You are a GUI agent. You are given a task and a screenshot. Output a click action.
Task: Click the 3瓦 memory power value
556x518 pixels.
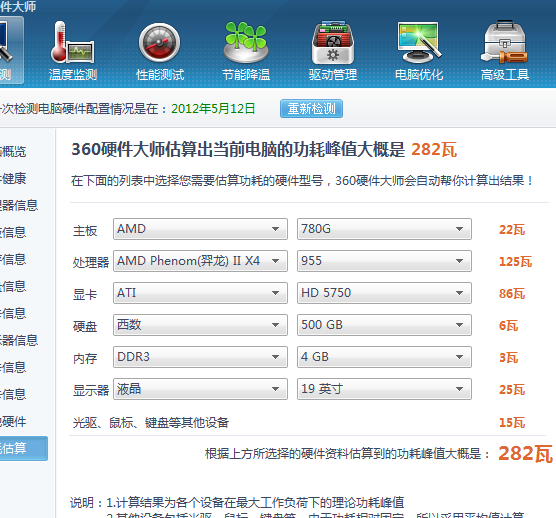coord(508,357)
